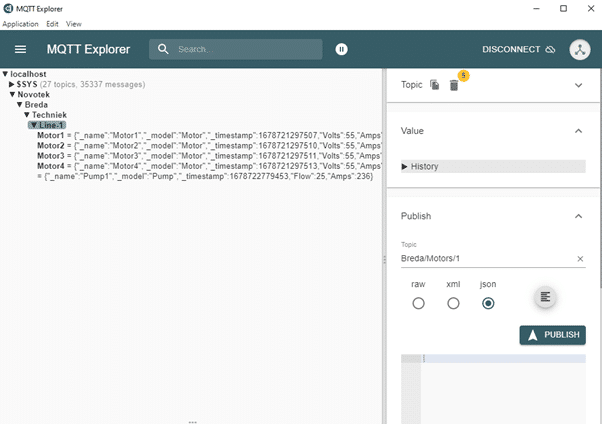Click the connection avatar icon at top right
The image size is (602, 424).
tap(580, 49)
